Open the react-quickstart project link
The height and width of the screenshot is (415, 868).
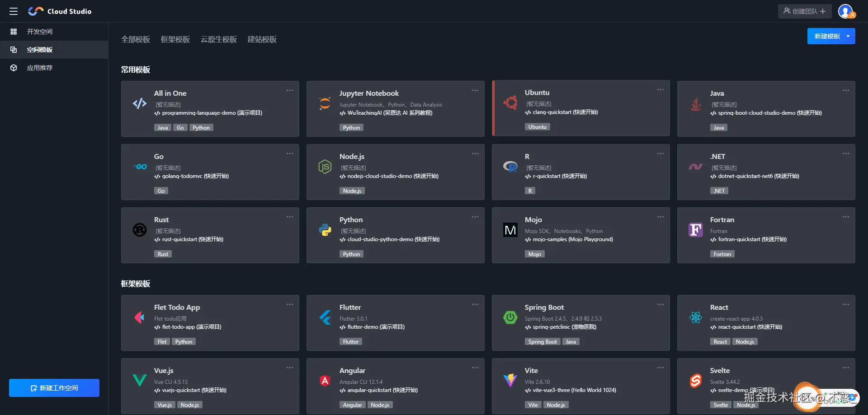[x=746, y=327]
